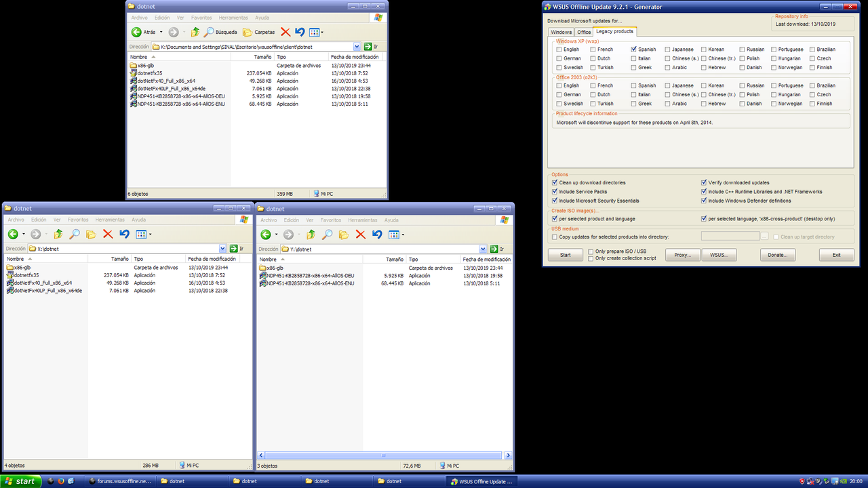Click the Up folder icon in top dotnet window
Viewport: 868px width, 488px height.
[x=195, y=32]
